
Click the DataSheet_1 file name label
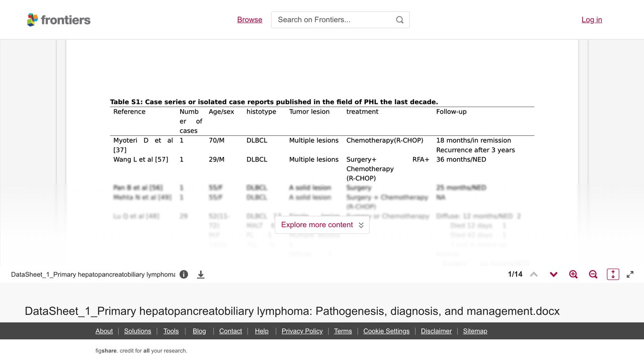pos(93,275)
